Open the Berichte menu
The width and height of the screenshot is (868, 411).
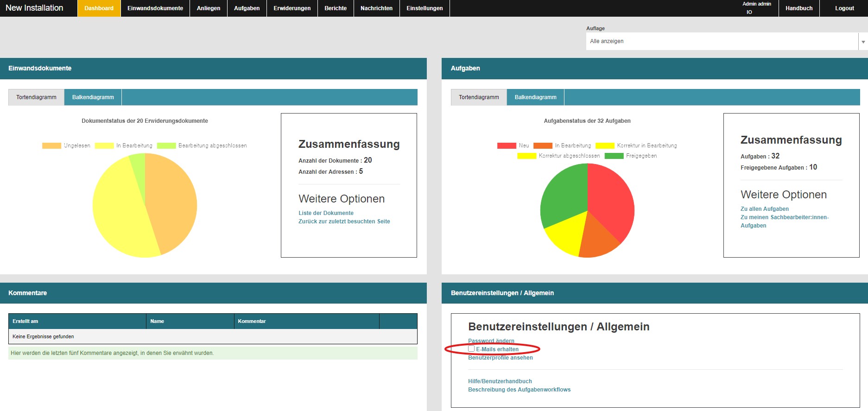pyautogui.click(x=336, y=8)
